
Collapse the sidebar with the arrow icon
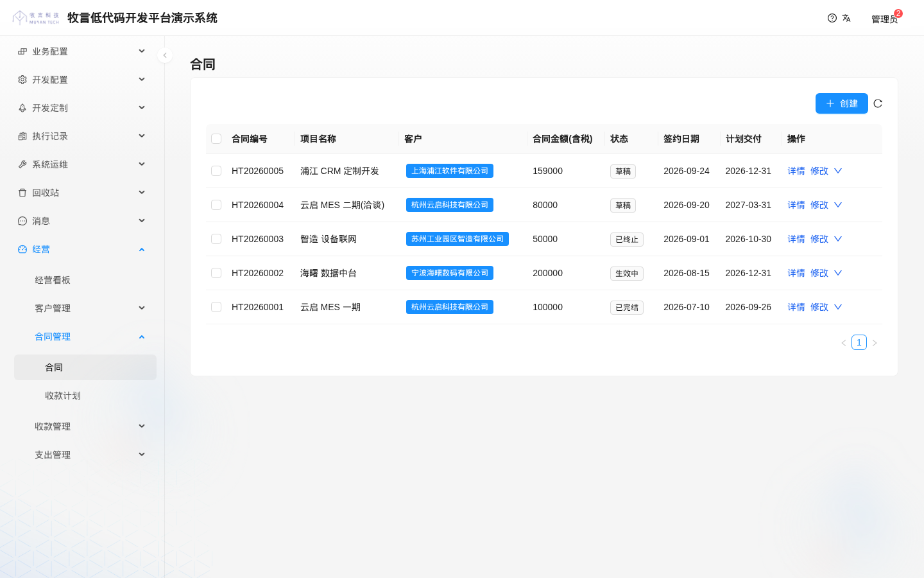click(165, 55)
